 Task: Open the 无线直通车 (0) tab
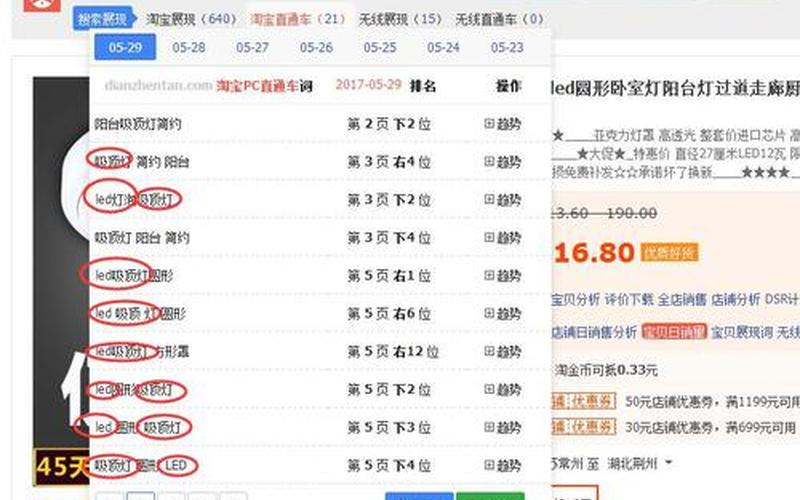pos(499,19)
